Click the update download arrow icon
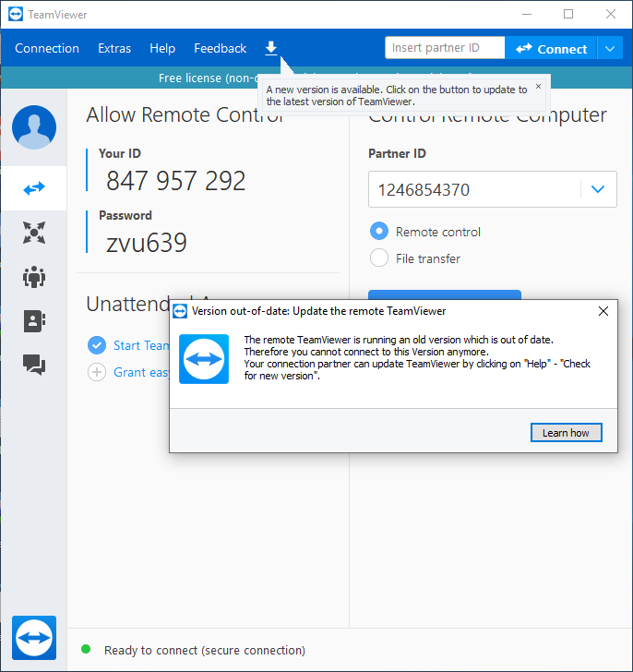The width and height of the screenshot is (633, 672). 271,48
